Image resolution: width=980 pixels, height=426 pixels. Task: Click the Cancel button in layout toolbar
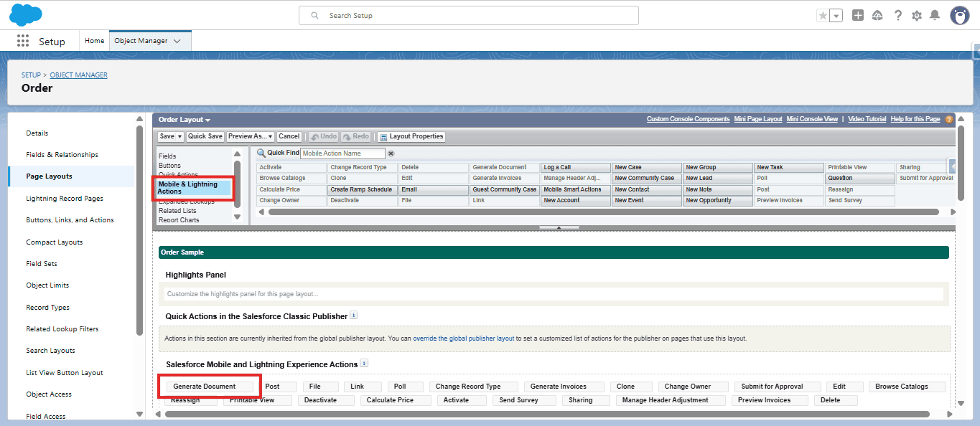tap(289, 136)
